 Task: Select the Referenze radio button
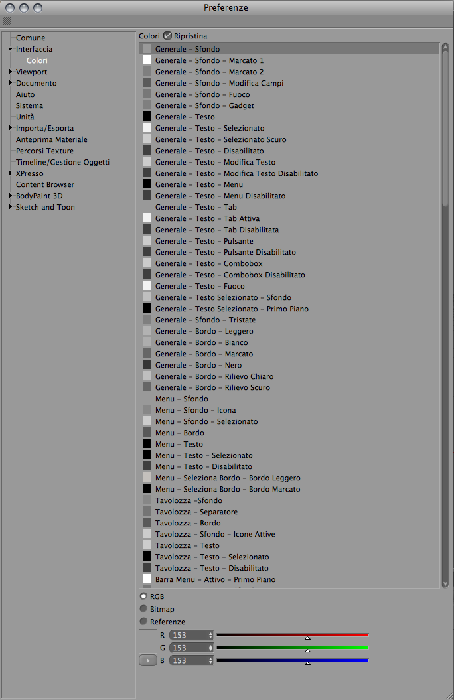[x=143, y=621]
